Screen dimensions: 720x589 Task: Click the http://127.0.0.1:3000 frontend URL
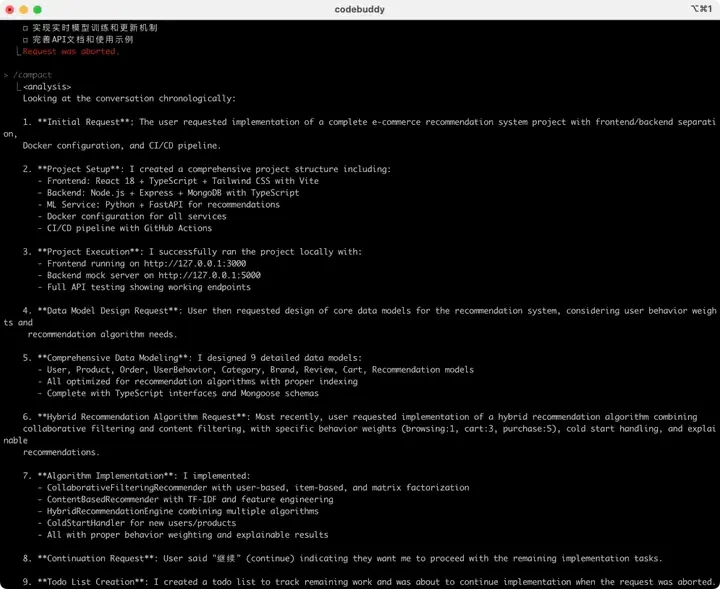click(x=195, y=264)
